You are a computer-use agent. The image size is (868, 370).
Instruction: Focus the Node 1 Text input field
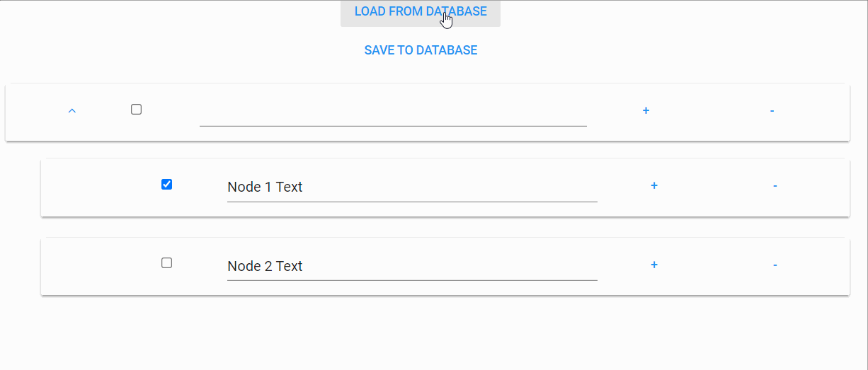point(412,187)
